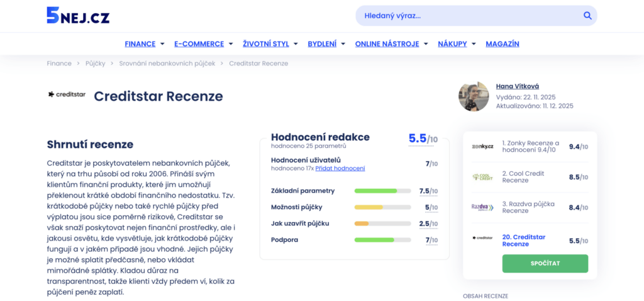Click the Základní parametry rating bar

382,191
